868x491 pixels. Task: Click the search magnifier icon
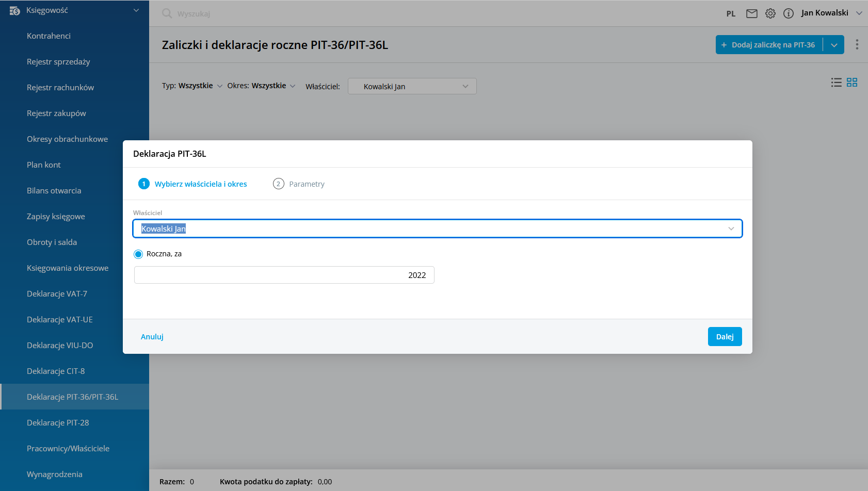167,13
